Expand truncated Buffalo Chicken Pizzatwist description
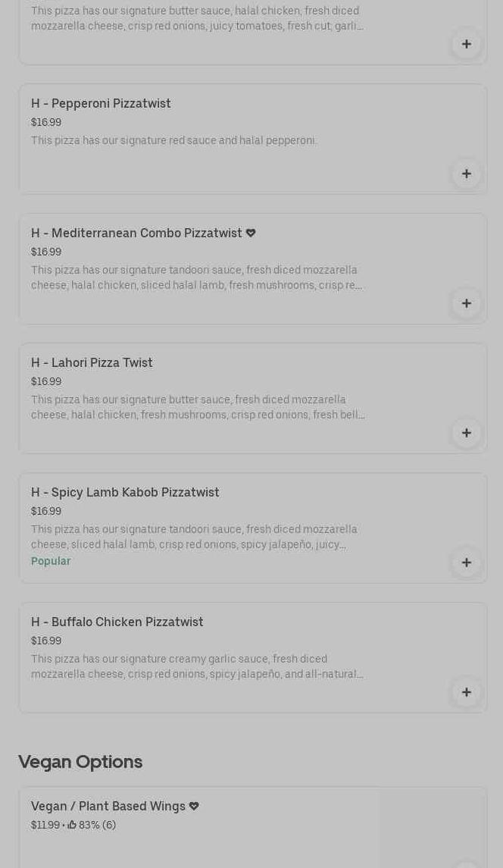The image size is (503, 868). coord(197,666)
